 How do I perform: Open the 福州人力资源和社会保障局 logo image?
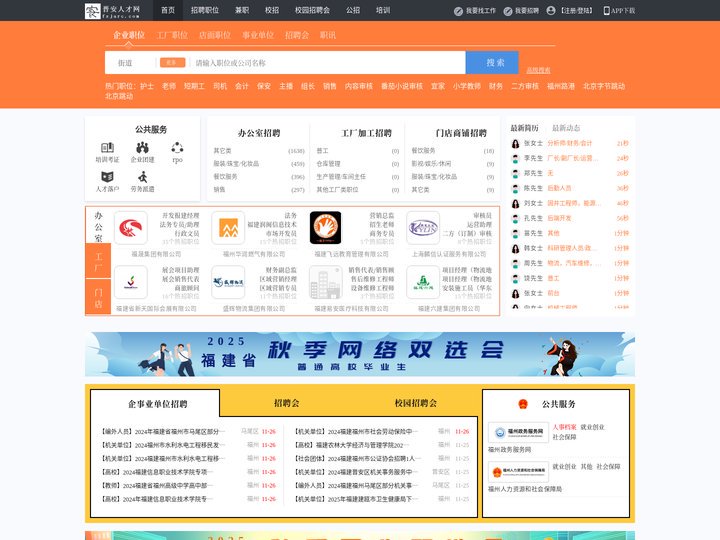[x=518, y=472]
